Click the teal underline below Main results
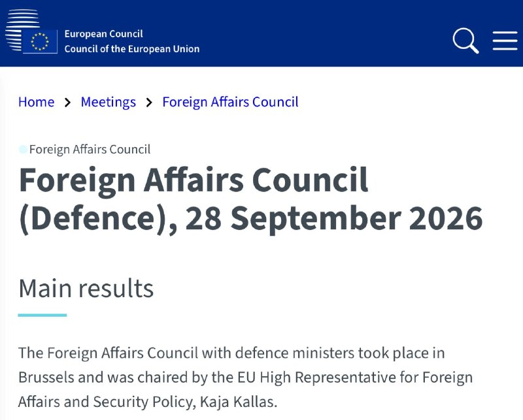Viewport: 523px width, 420px height. 42,315
